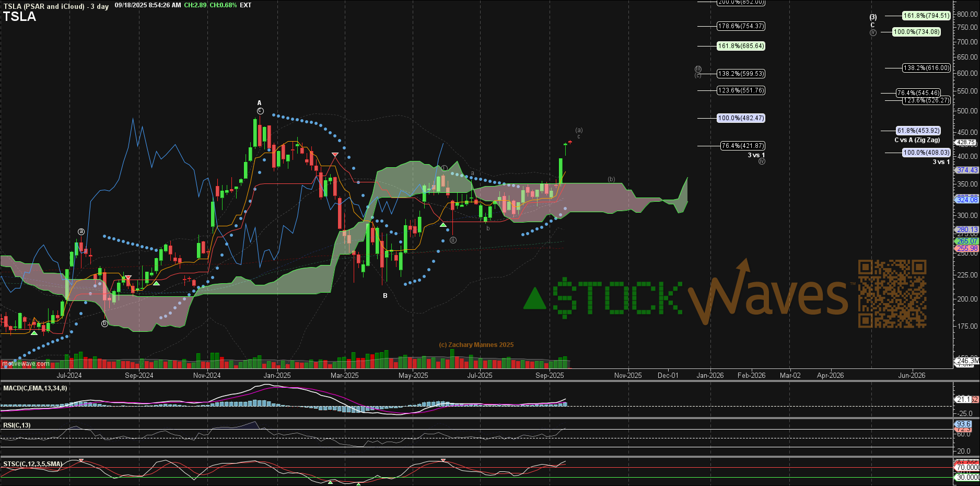The image size is (980, 486).
Task: Click the circled a wave label near Jul-2024
Action: point(81,232)
